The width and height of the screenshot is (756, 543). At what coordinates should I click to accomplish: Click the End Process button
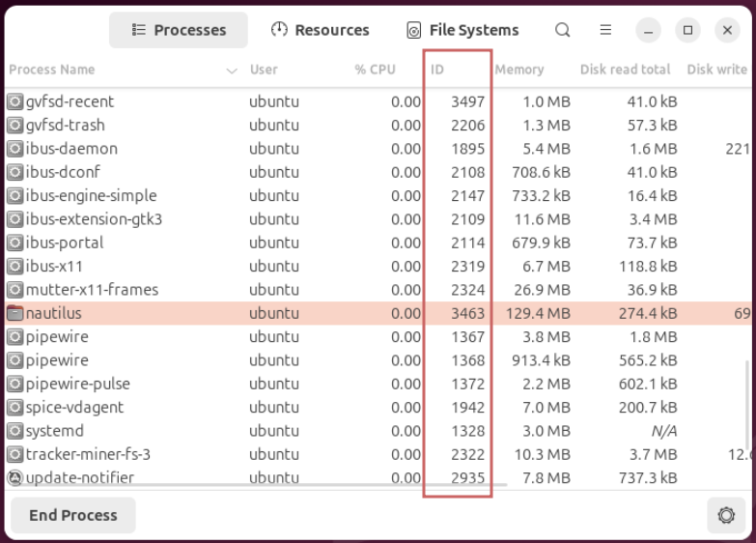point(73,515)
